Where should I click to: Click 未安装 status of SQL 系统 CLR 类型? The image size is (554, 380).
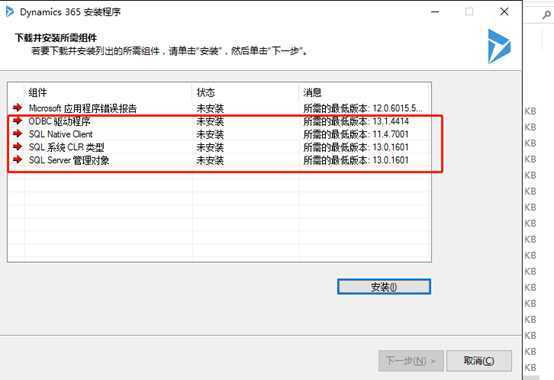coord(210,147)
